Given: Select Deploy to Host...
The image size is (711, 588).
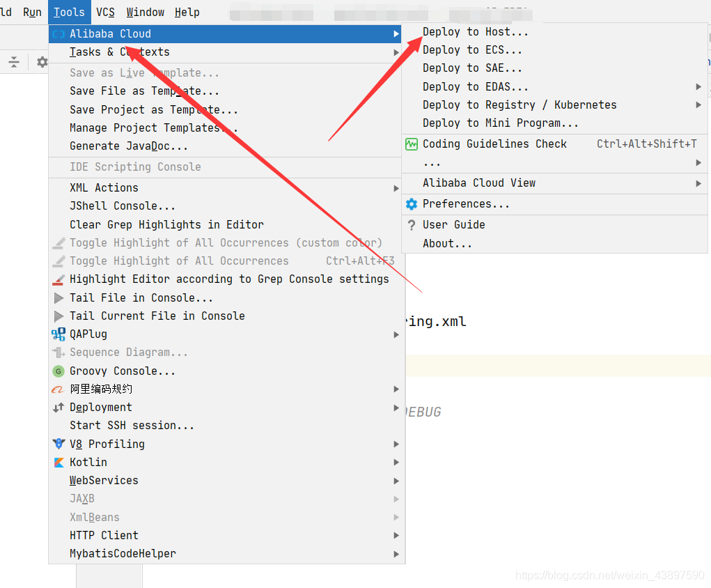Looking at the screenshot, I should 554,32.
